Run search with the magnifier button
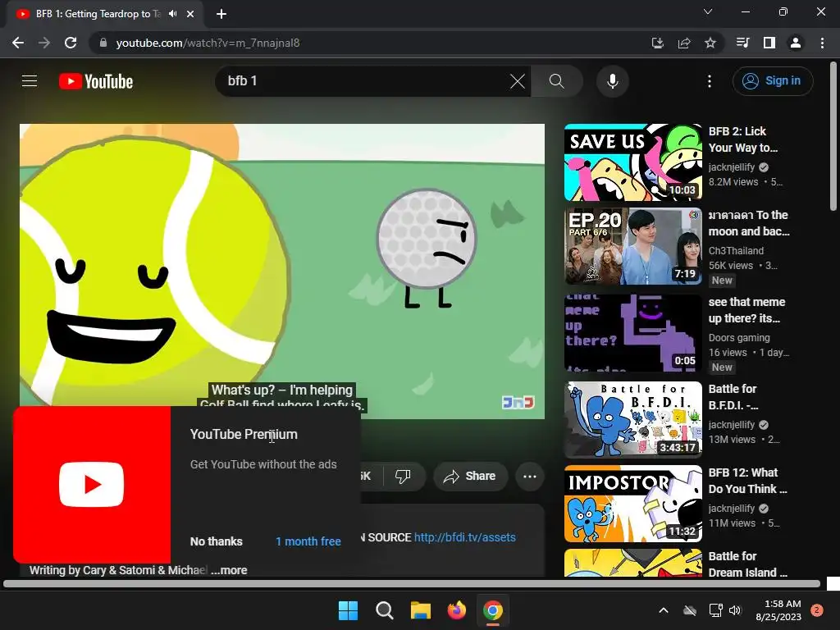Screen dimensions: 840x630 pyautogui.click(x=557, y=81)
